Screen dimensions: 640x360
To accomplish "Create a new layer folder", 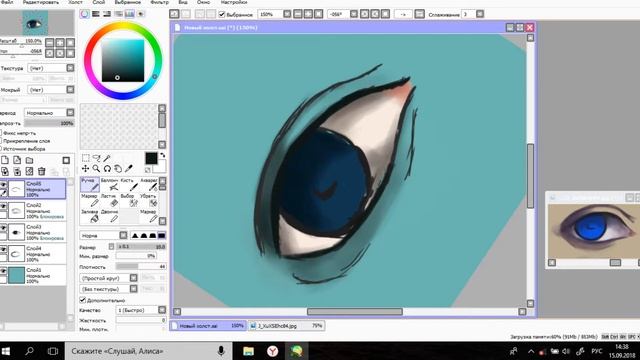I will point(29,160).
